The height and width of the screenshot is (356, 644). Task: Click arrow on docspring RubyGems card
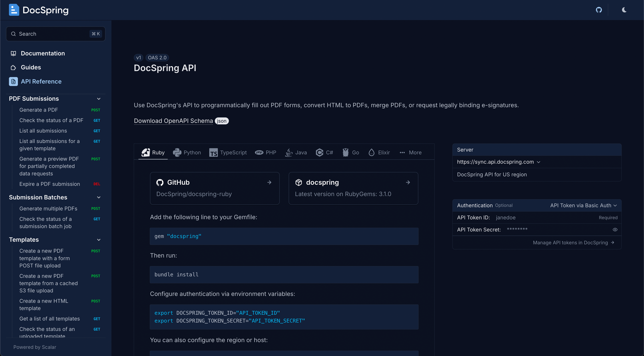pyautogui.click(x=408, y=183)
